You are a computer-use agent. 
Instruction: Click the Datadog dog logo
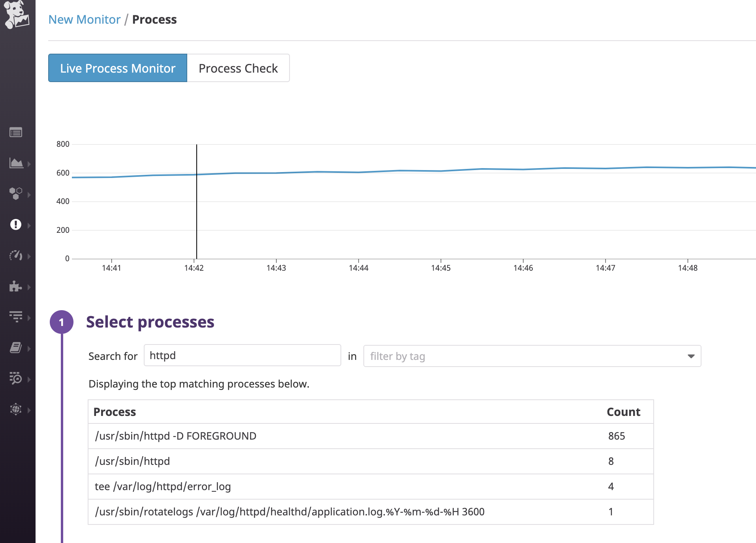coord(16,15)
